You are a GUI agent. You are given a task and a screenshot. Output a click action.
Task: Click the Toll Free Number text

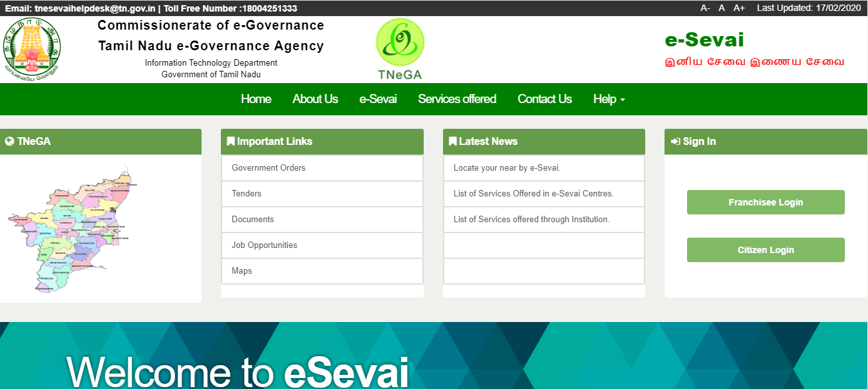[231, 8]
